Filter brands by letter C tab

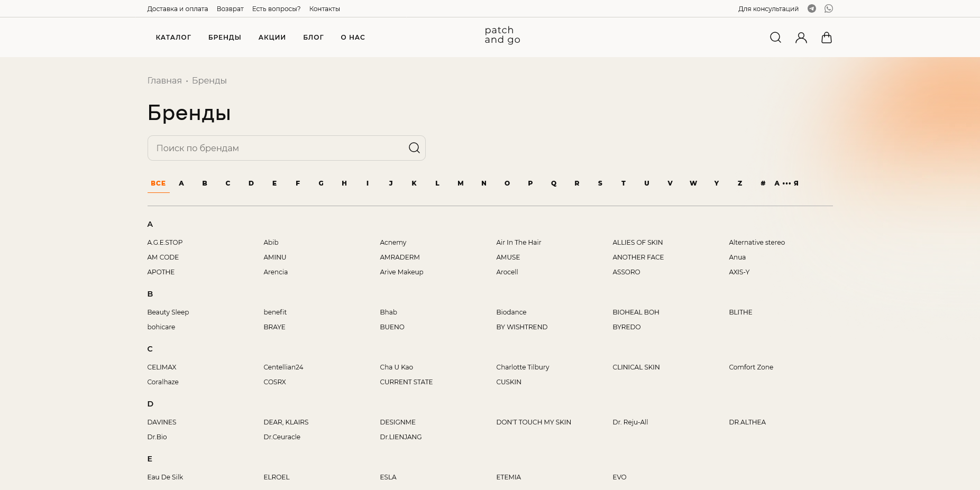pos(228,183)
